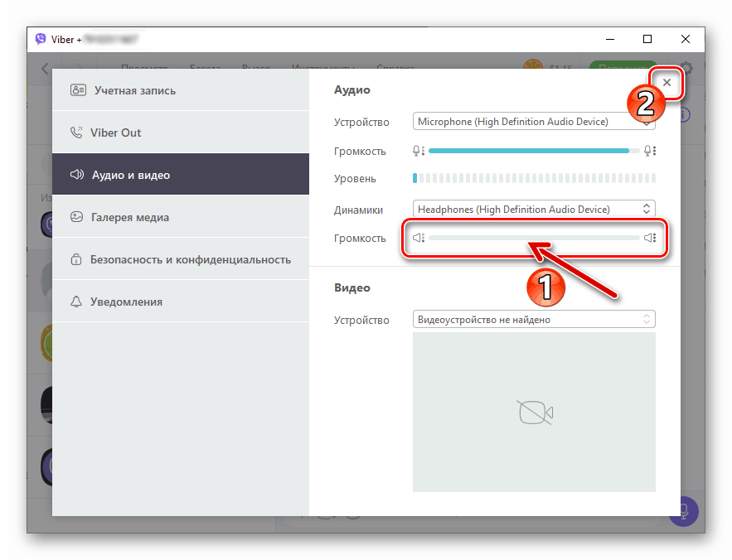Click the notifications bell icon
This screenshot has width=732, height=560.
pyautogui.click(x=76, y=301)
